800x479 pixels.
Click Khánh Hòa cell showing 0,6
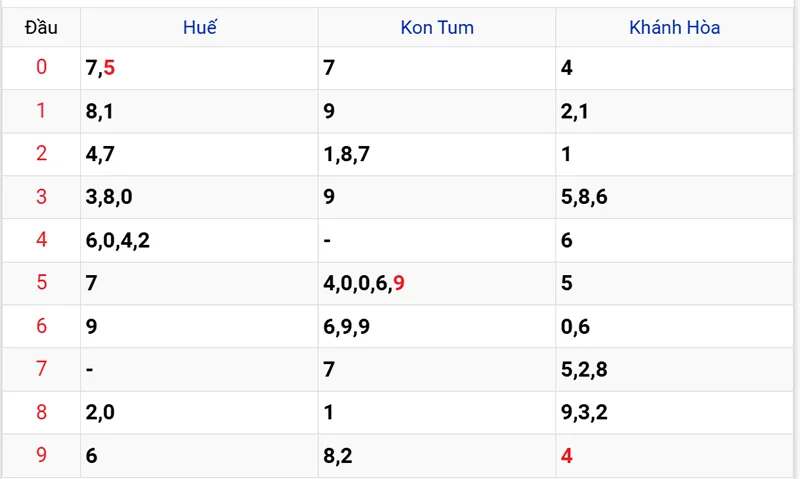click(674, 326)
